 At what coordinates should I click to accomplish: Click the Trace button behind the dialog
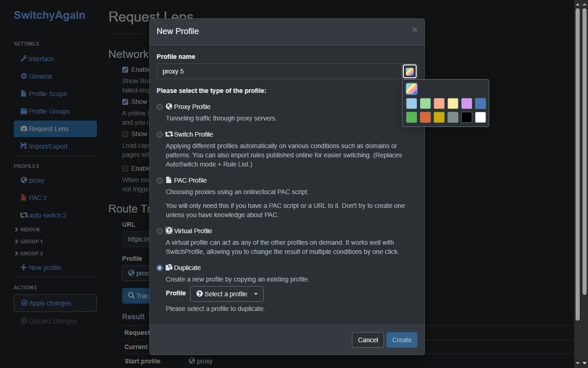136,296
